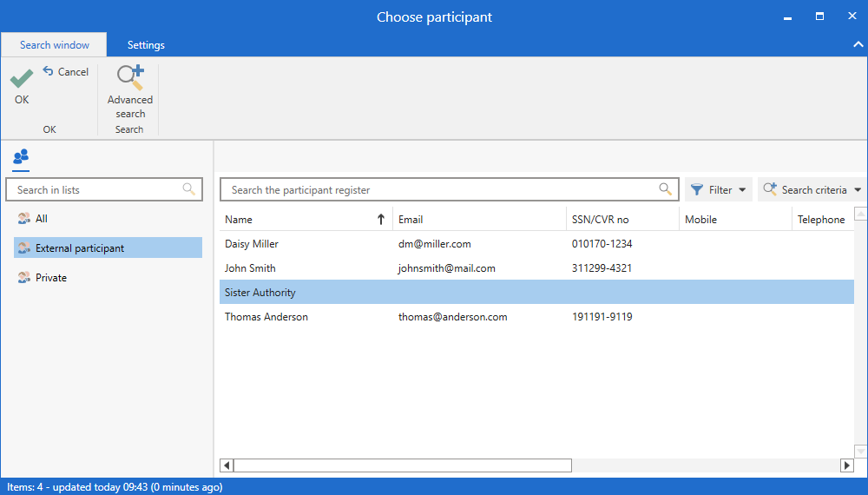Screen dimensions: 868x495
Task: Click magnifier icon in participant register search
Action: pos(665,189)
